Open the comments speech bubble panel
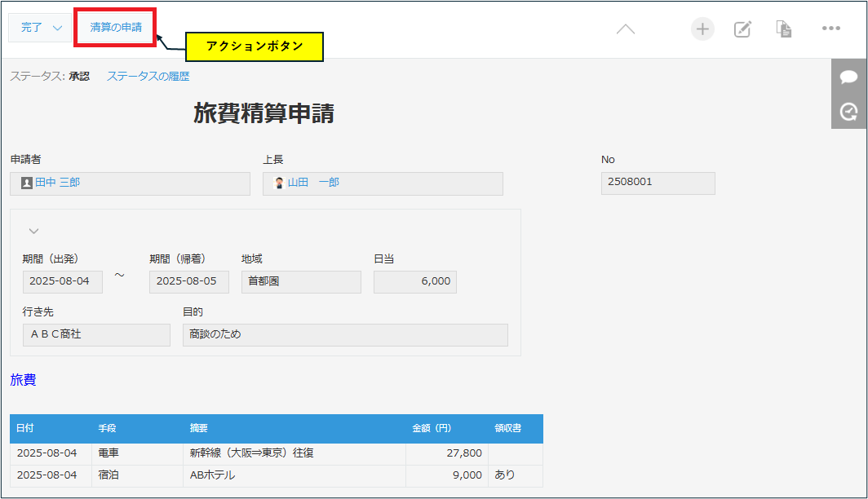The height and width of the screenshot is (499, 868). (x=849, y=77)
